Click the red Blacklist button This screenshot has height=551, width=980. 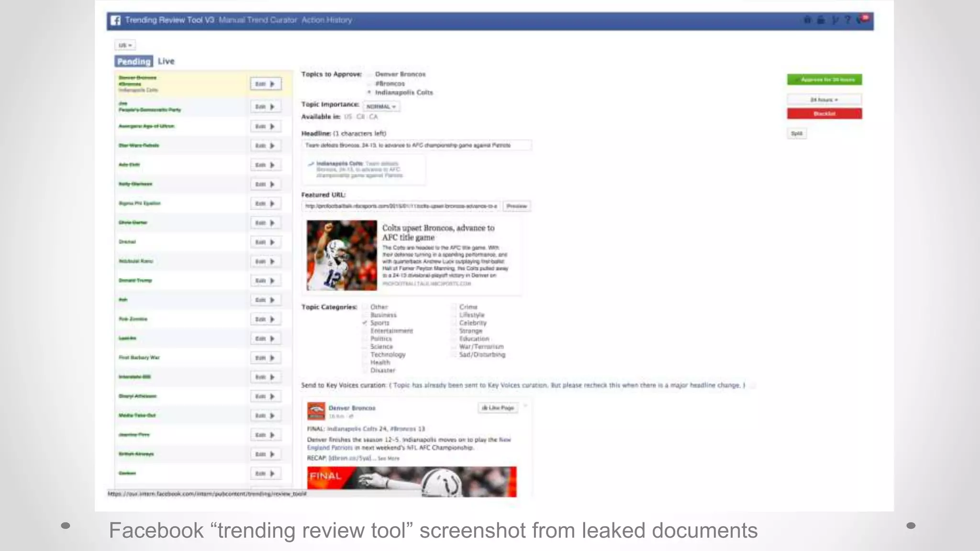(x=824, y=113)
